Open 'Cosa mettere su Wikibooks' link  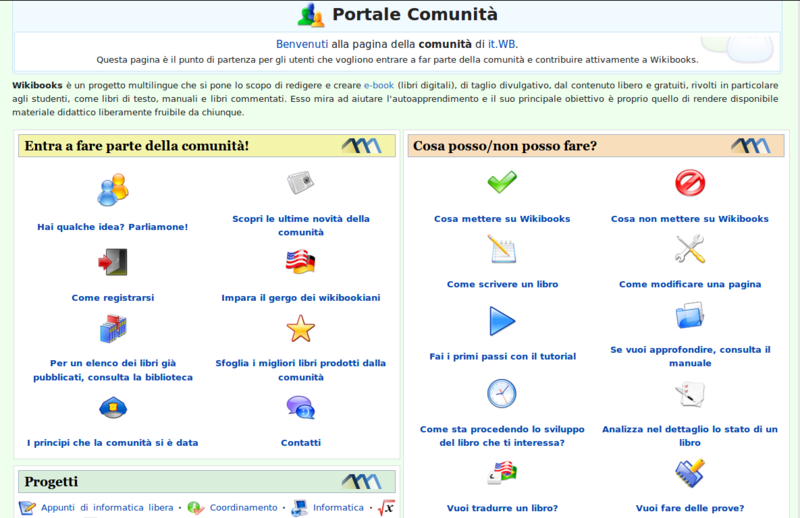click(502, 218)
